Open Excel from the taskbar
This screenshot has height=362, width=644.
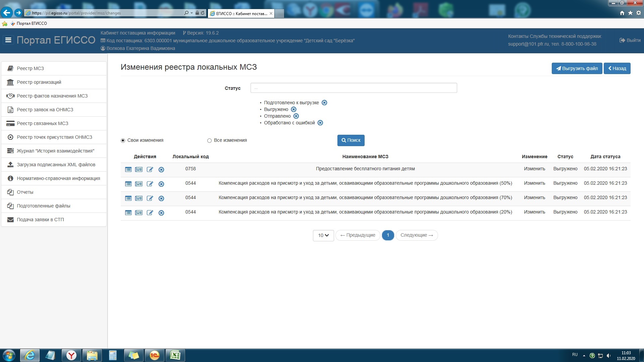175,355
